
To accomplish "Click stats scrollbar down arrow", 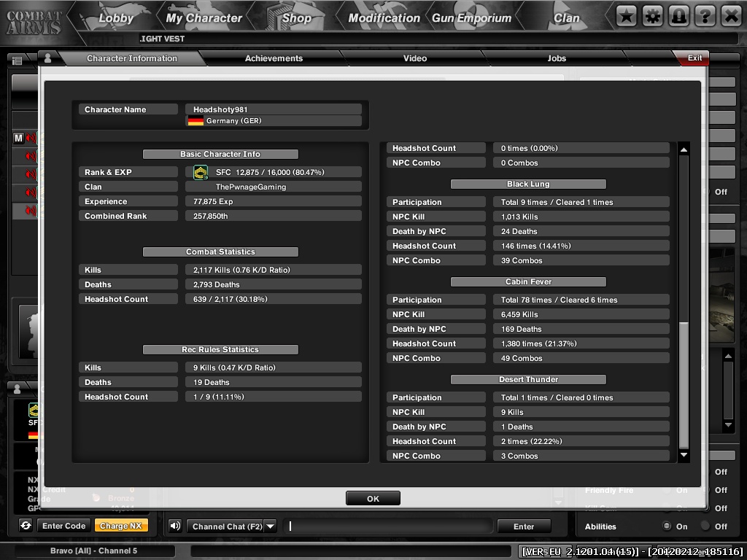I will click(x=684, y=455).
